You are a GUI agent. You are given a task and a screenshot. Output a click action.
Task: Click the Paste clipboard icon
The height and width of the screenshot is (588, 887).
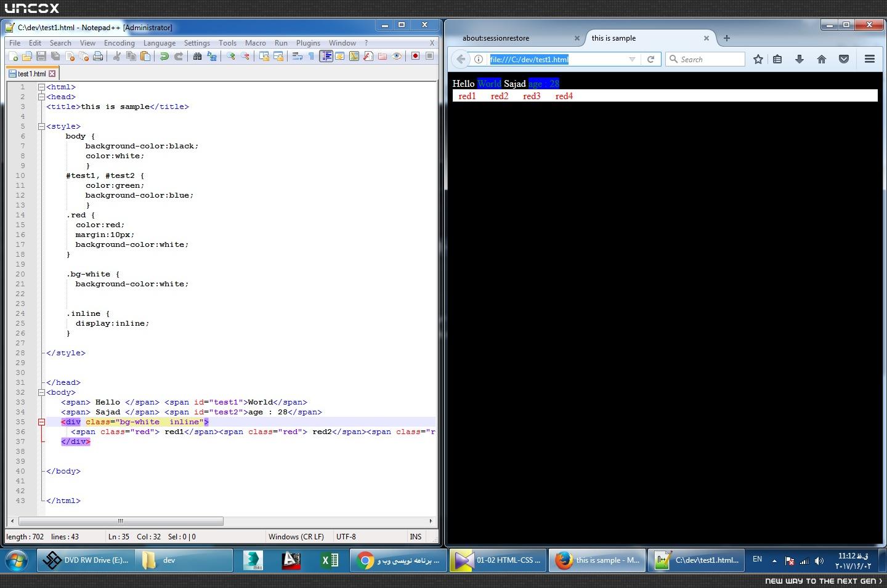[145, 57]
